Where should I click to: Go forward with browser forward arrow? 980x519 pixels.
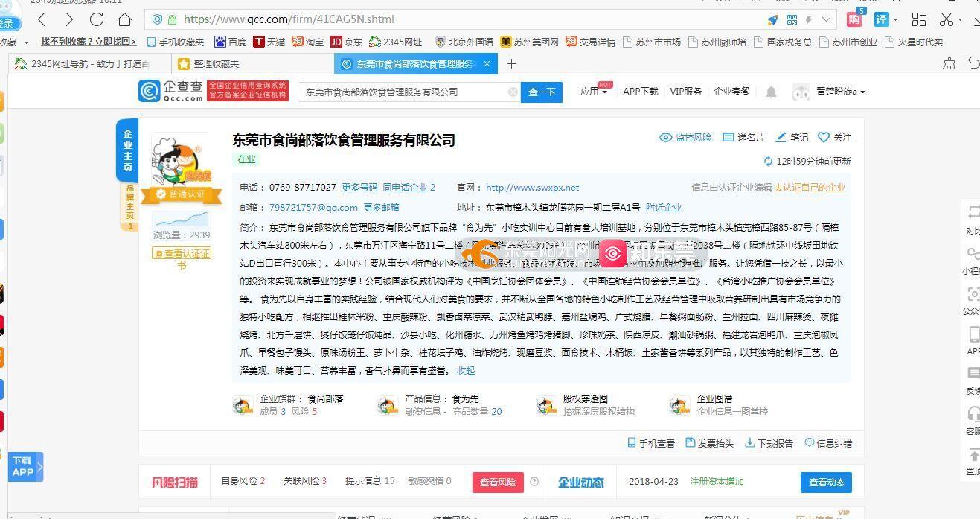pyautogui.click(x=69, y=19)
